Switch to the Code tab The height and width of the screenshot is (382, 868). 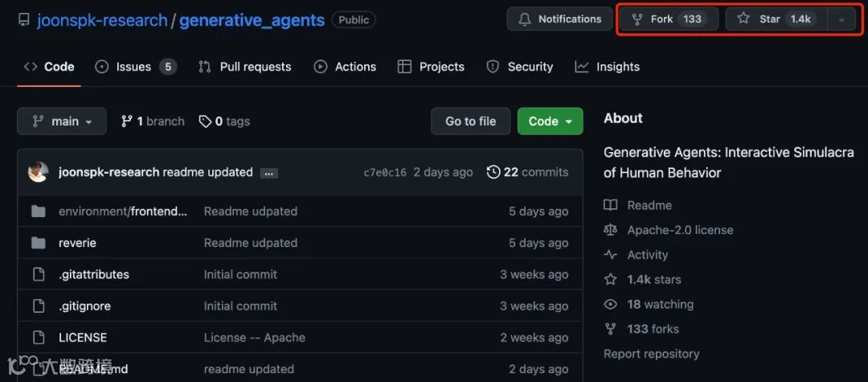pyautogui.click(x=49, y=67)
